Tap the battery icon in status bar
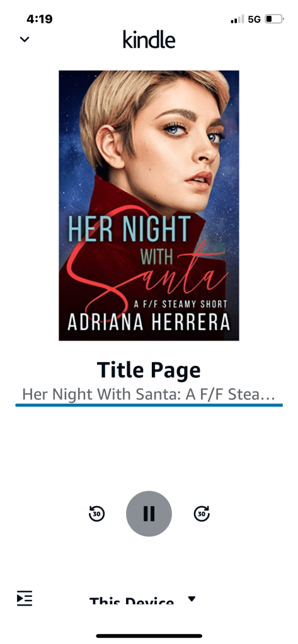Viewport: 298px width, 644px height. tap(274, 19)
